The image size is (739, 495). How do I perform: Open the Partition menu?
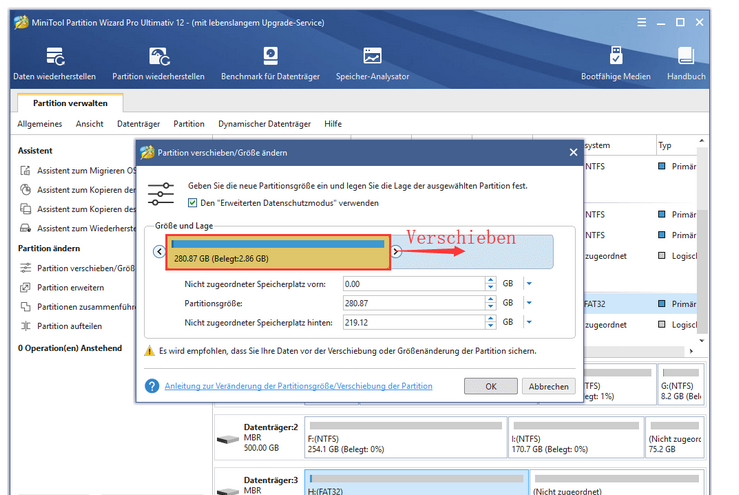pyautogui.click(x=189, y=124)
